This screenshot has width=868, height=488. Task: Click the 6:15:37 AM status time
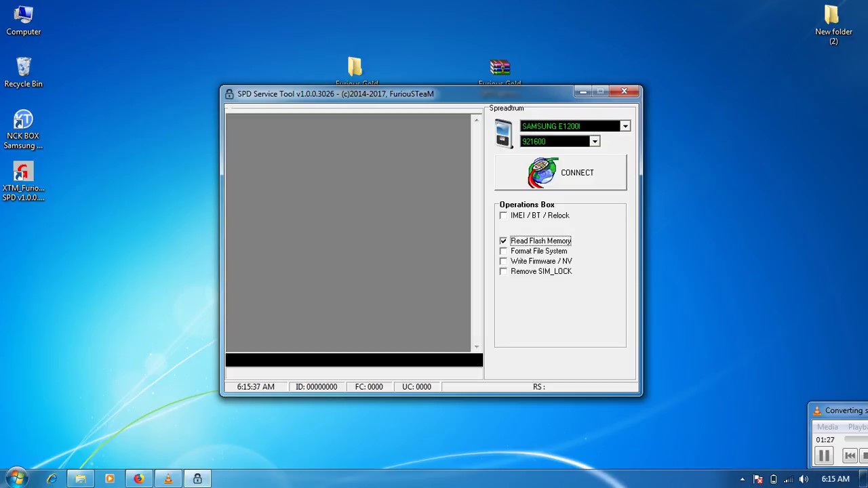coord(256,387)
